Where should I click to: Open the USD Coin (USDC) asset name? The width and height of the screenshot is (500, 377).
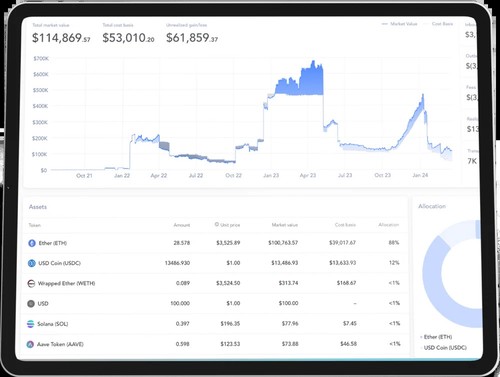coord(59,263)
